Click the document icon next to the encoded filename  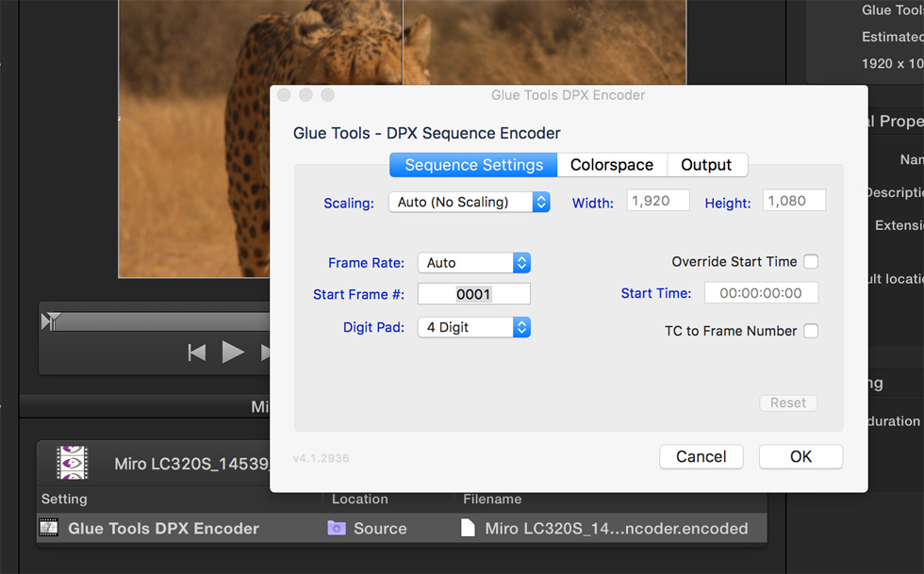[x=468, y=528]
